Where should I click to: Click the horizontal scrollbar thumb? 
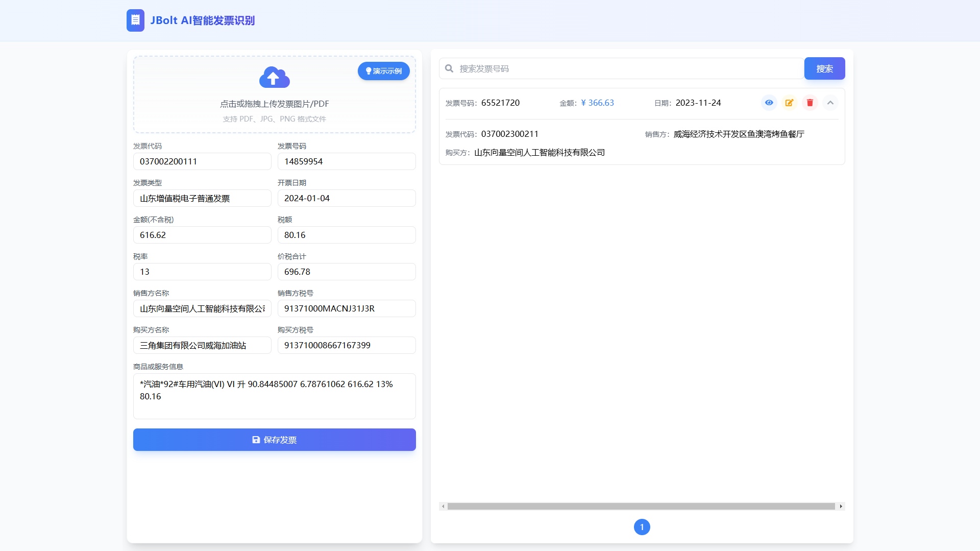(641, 507)
